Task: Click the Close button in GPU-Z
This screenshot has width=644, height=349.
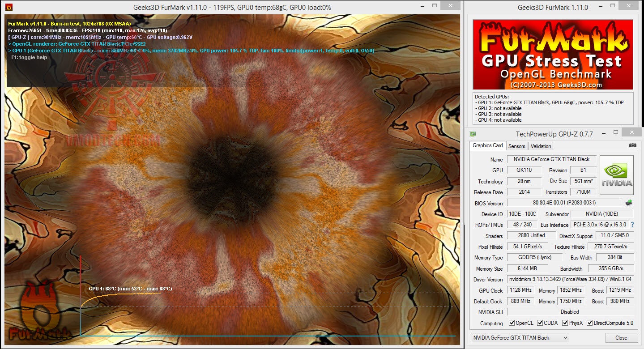Action: [621, 338]
